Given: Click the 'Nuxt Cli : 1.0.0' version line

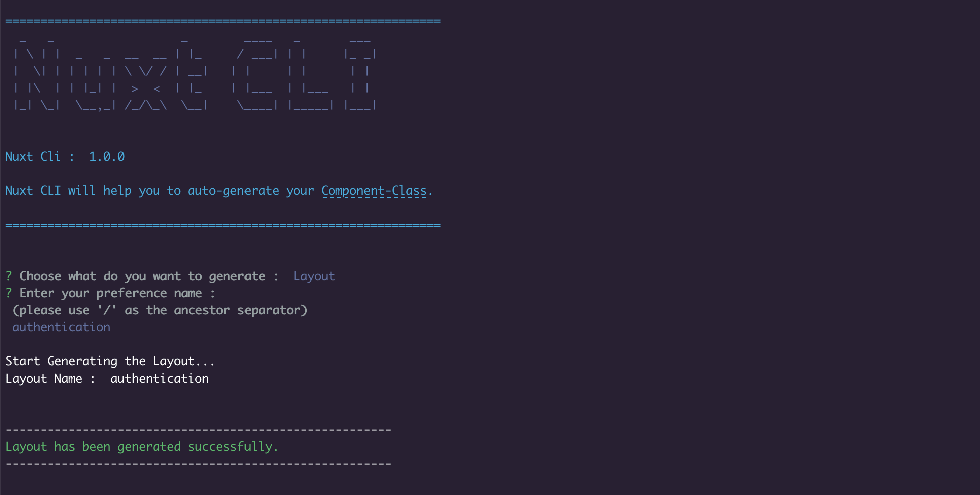Looking at the screenshot, I should tap(65, 157).
